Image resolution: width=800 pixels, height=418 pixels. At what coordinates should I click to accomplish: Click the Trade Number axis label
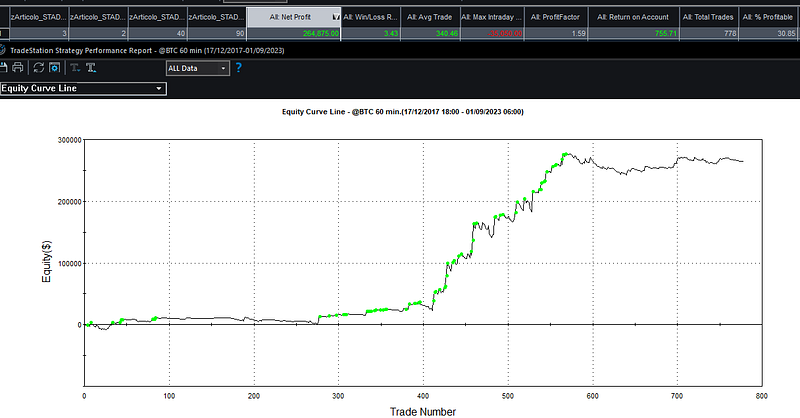423,411
